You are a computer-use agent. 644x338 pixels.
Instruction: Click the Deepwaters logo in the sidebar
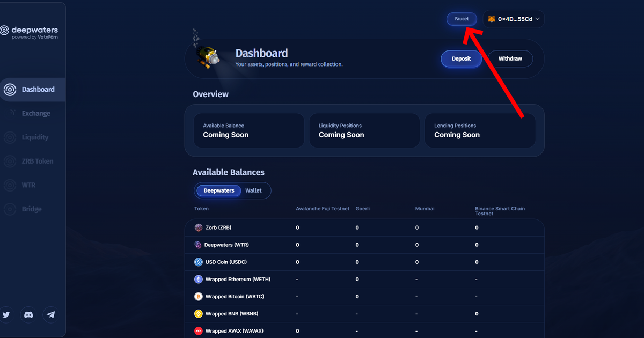tap(30, 32)
